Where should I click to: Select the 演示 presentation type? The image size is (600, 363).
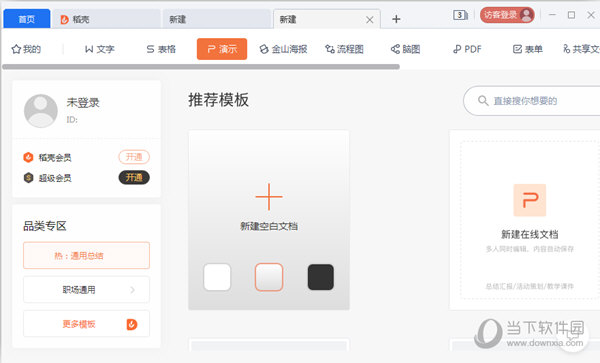point(222,49)
